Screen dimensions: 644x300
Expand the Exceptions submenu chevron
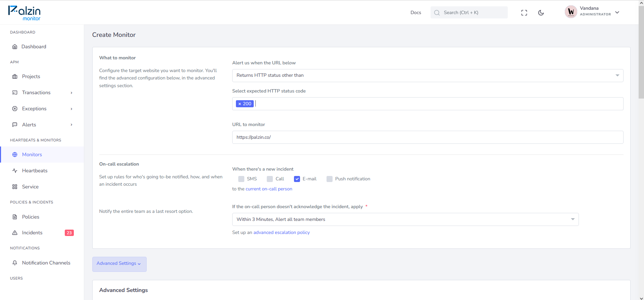[71, 109]
